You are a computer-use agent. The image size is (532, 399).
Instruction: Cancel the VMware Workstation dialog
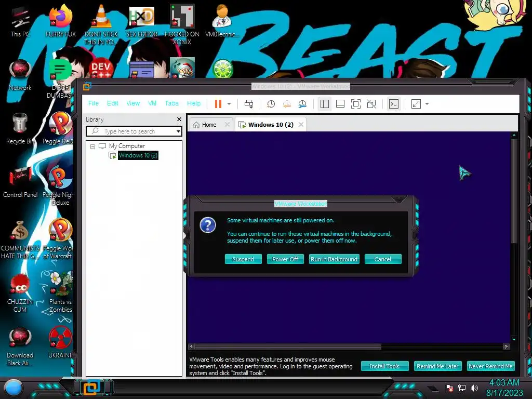click(x=383, y=259)
